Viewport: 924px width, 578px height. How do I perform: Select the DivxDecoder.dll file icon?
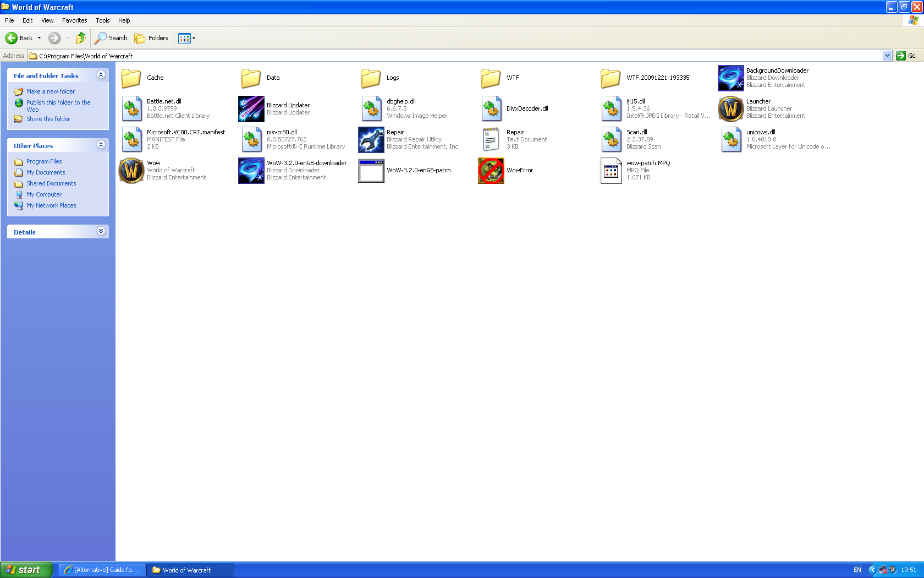coord(491,109)
